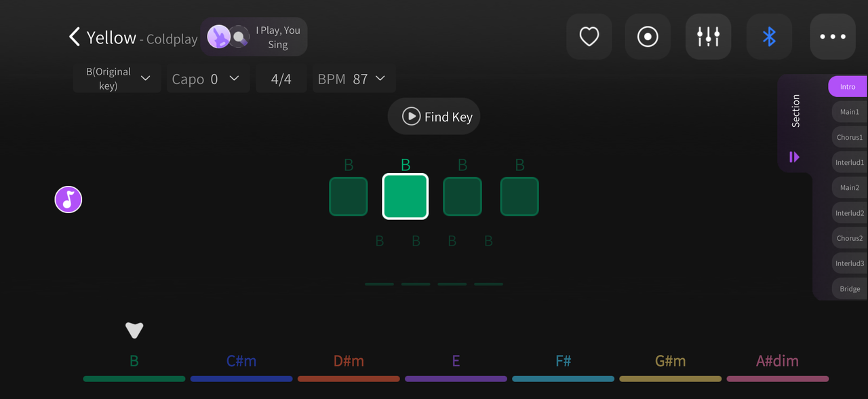Go back using the arrow beside Yellow
This screenshot has height=399, width=868.
[x=75, y=37]
